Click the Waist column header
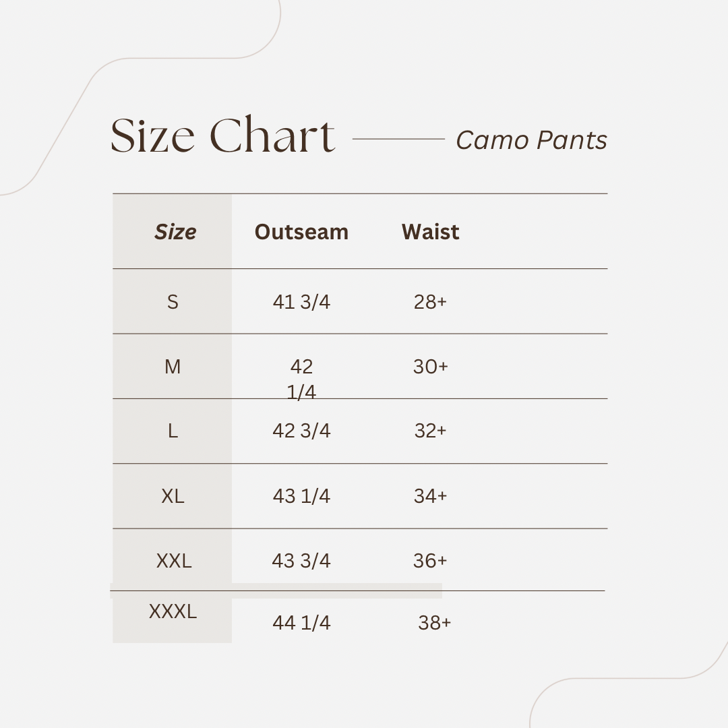Screen dimensions: 728x728 430,232
